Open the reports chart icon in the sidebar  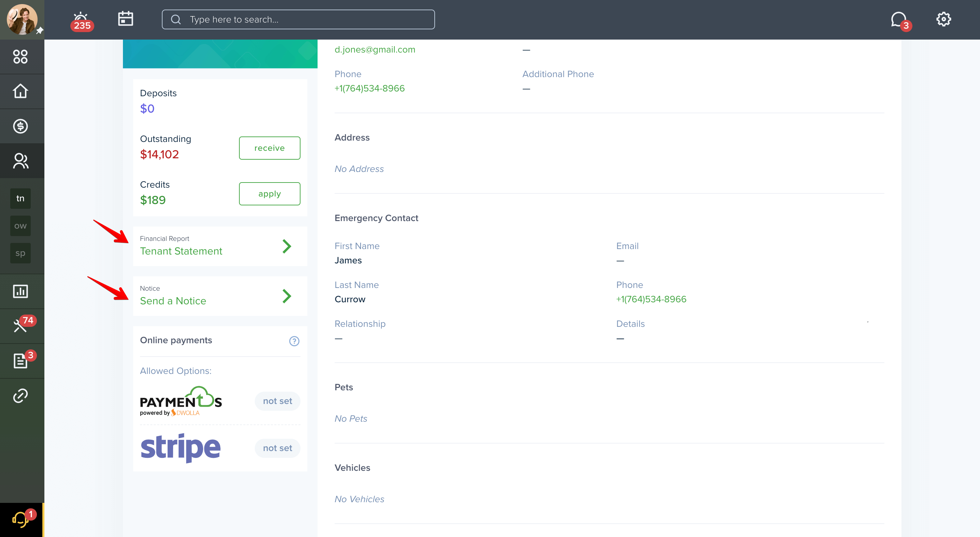coord(20,291)
